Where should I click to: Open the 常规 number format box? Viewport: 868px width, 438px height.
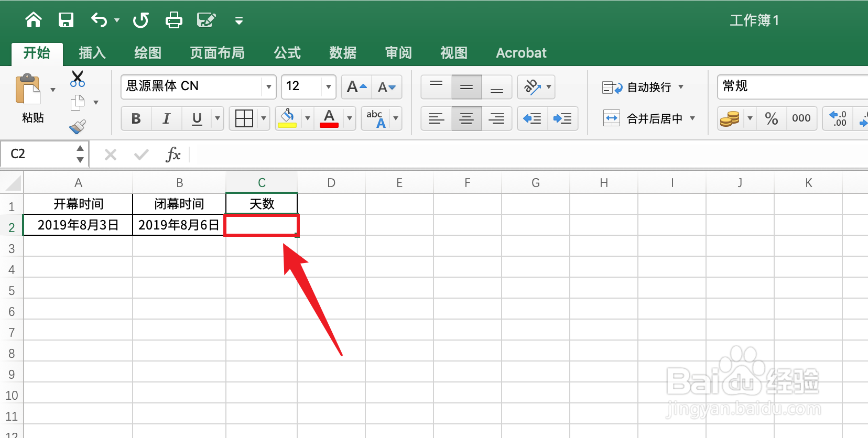793,86
